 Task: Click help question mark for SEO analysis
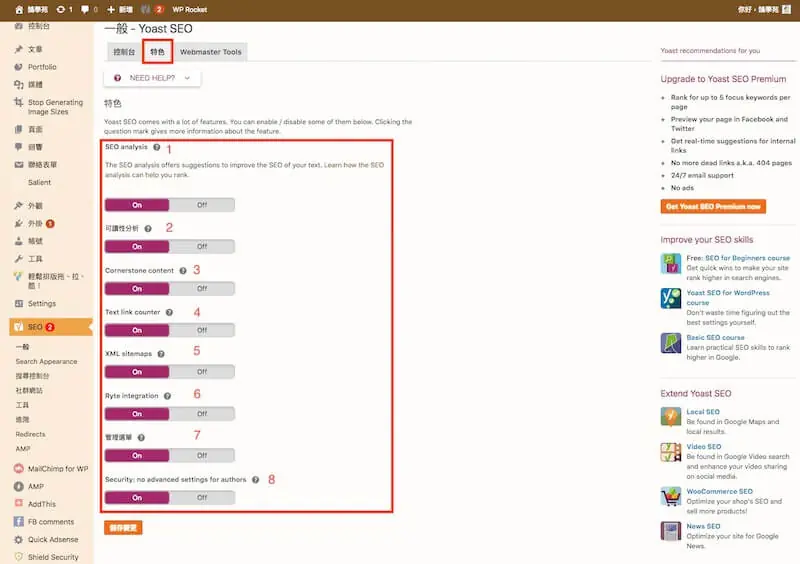click(157, 147)
